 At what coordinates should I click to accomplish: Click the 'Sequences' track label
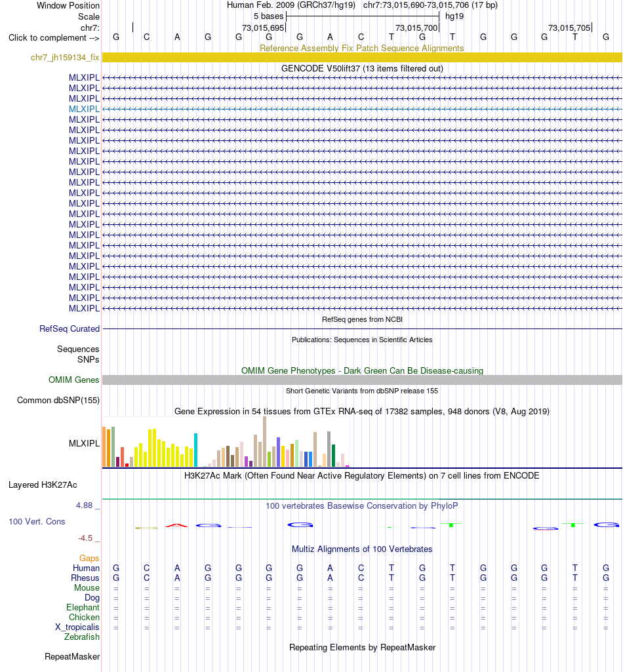tap(78, 349)
